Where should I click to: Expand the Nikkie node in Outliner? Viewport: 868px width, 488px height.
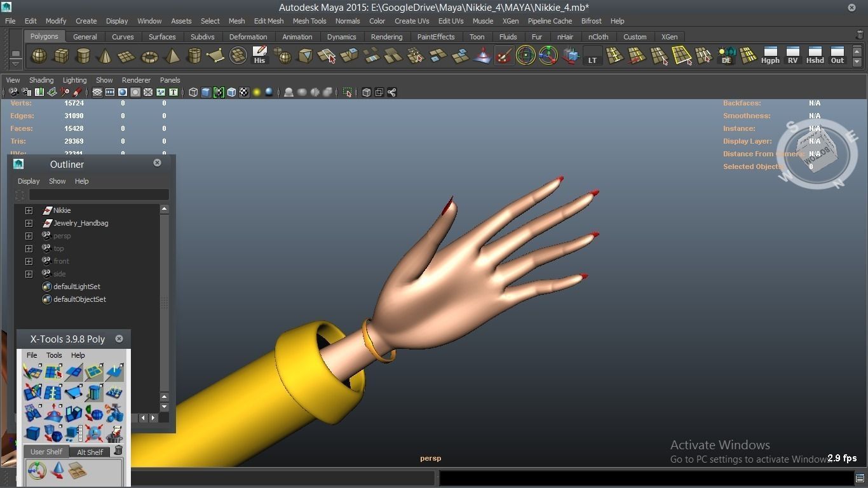pos(29,210)
